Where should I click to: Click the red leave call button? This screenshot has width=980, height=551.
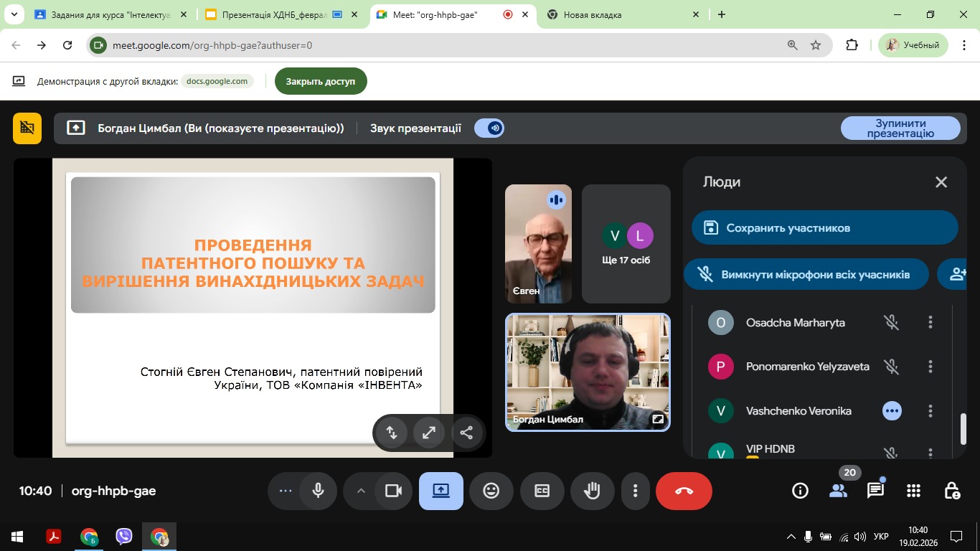[x=684, y=491]
